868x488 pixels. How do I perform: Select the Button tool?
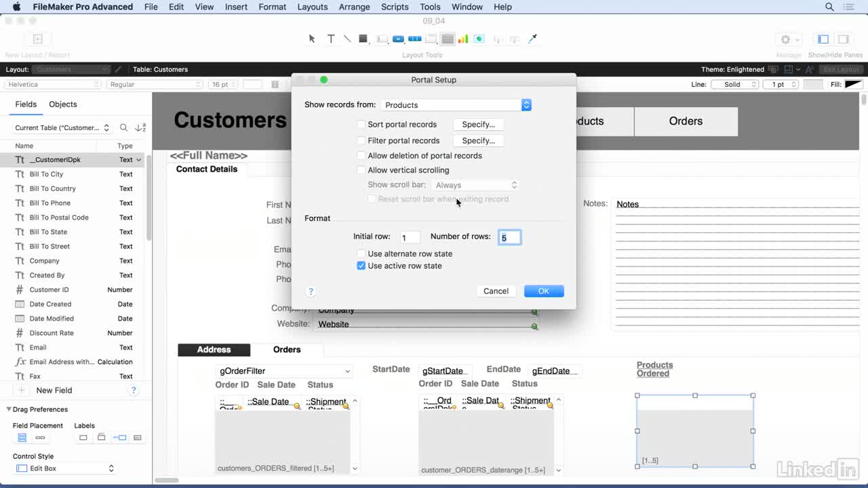pyautogui.click(x=398, y=39)
